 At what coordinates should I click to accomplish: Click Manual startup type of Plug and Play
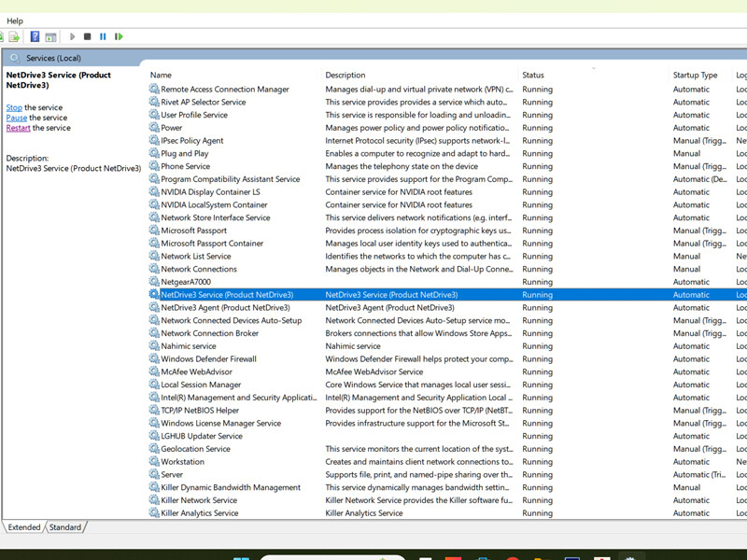[x=686, y=153]
